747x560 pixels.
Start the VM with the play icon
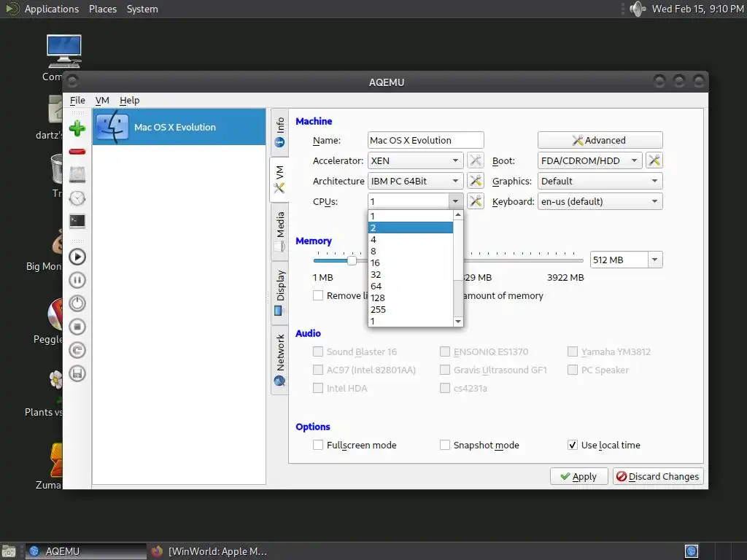[77, 257]
